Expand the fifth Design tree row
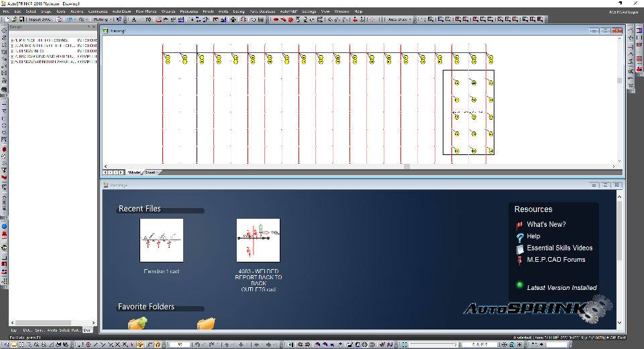644x349 pixels. (x=12, y=62)
